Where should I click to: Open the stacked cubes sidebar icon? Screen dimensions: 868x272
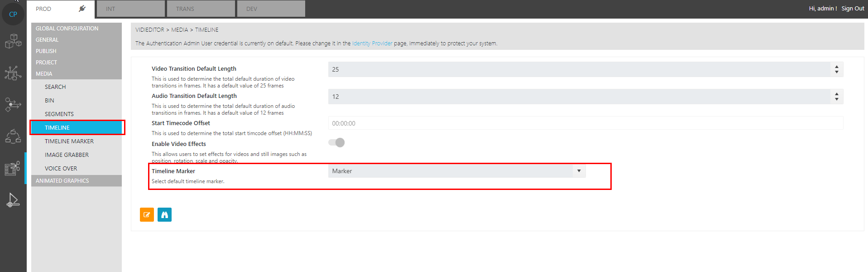click(x=13, y=41)
